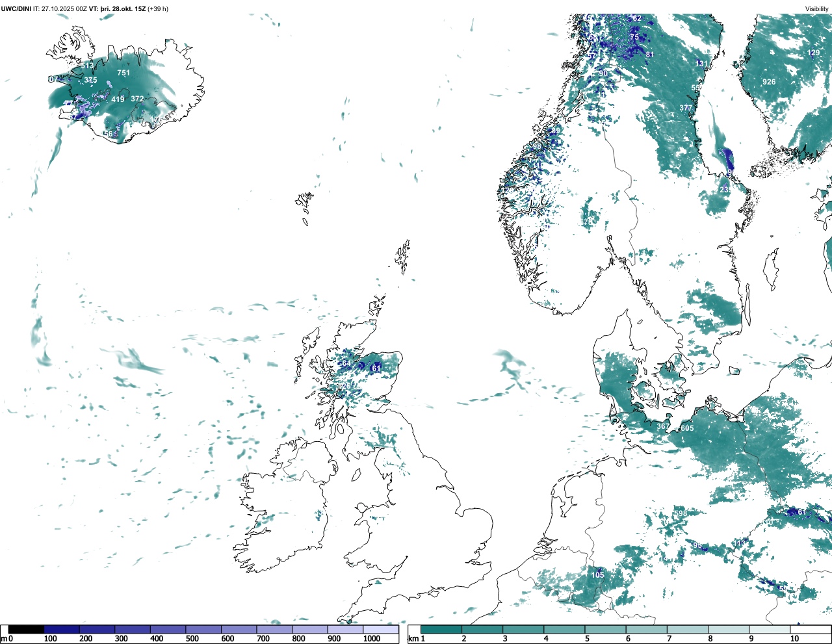
Task: Click the 'km' unit label of legend
Action: [x=412, y=639]
